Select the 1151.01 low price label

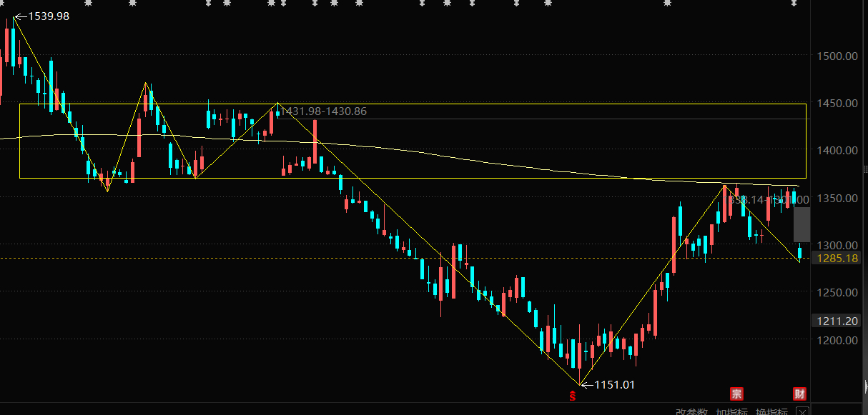614,385
